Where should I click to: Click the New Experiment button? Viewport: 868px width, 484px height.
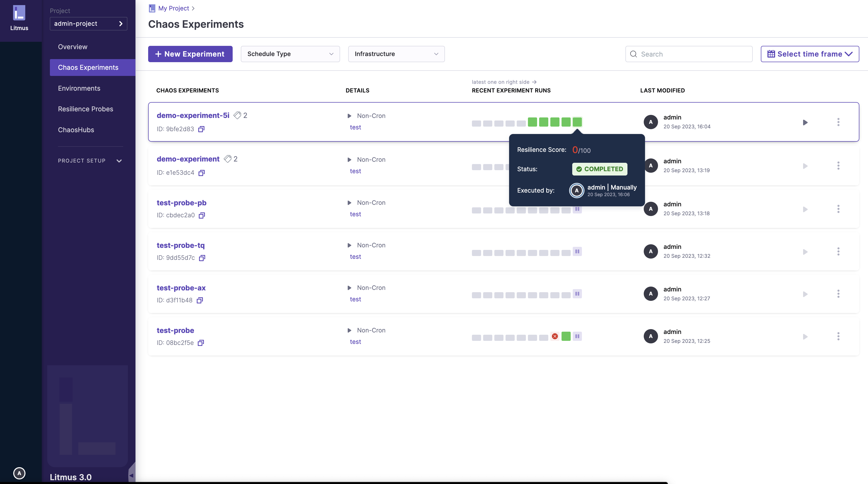click(x=190, y=54)
